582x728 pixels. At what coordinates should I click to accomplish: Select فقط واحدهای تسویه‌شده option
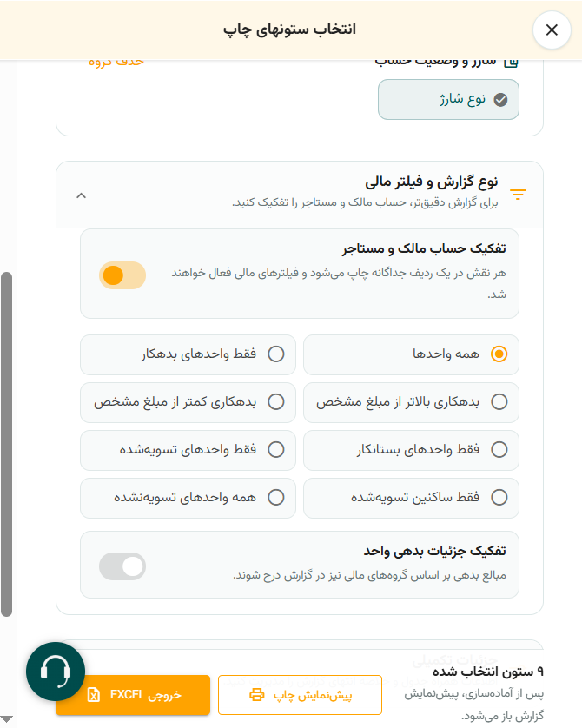(x=188, y=450)
